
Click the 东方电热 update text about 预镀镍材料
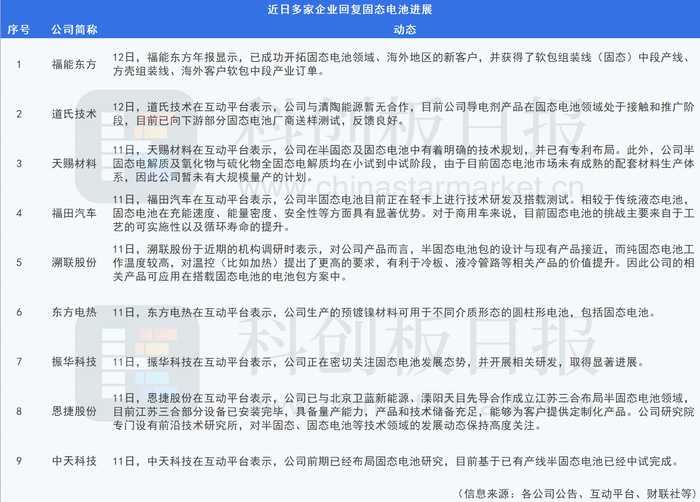click(x=384, y=312)
